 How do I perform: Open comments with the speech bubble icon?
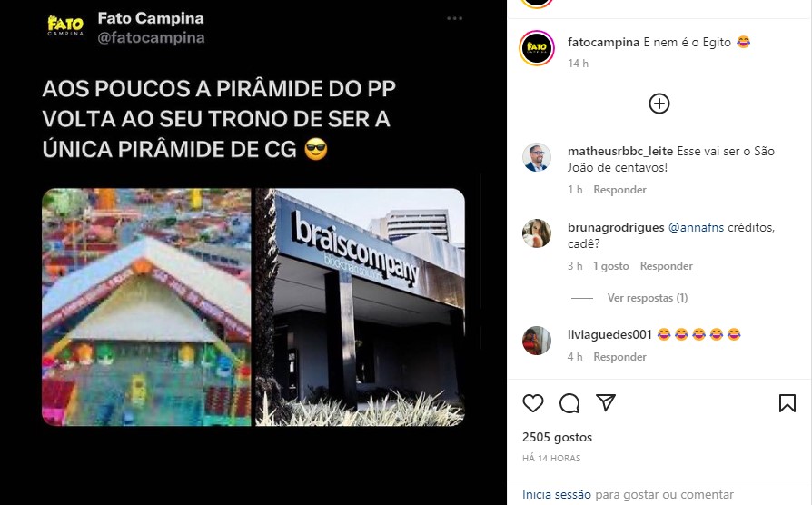pyautogui.click(x=569, y=403)
